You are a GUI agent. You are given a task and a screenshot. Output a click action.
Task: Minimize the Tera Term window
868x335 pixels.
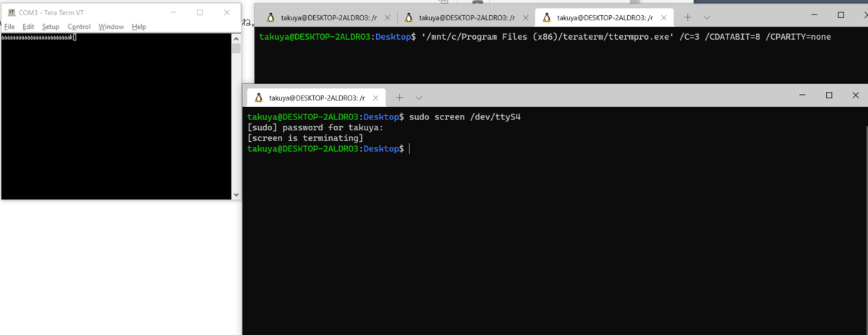[174, 12]
